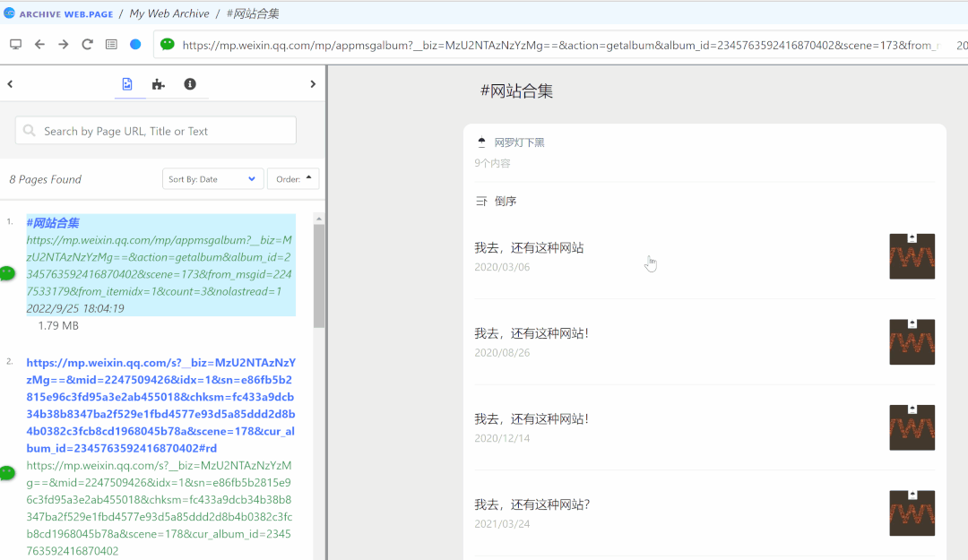This screenshot has width=968, height=560.
Task: Click thumbnail of the 2020/03/06 article
Action: pos(912,256)
